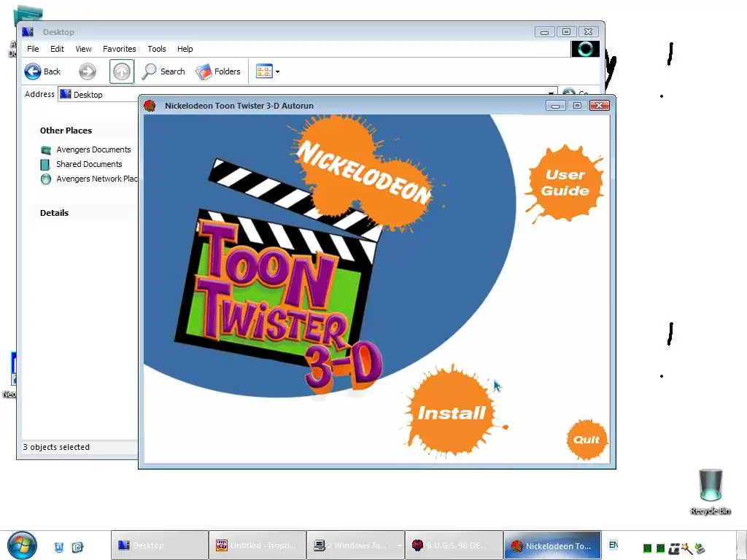Toggle the Folders pane button

218,71
